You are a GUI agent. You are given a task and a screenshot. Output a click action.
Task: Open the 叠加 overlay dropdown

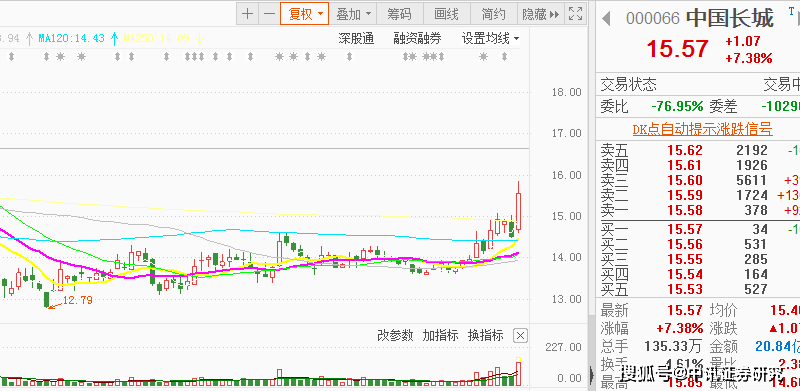tap(353, 14)
